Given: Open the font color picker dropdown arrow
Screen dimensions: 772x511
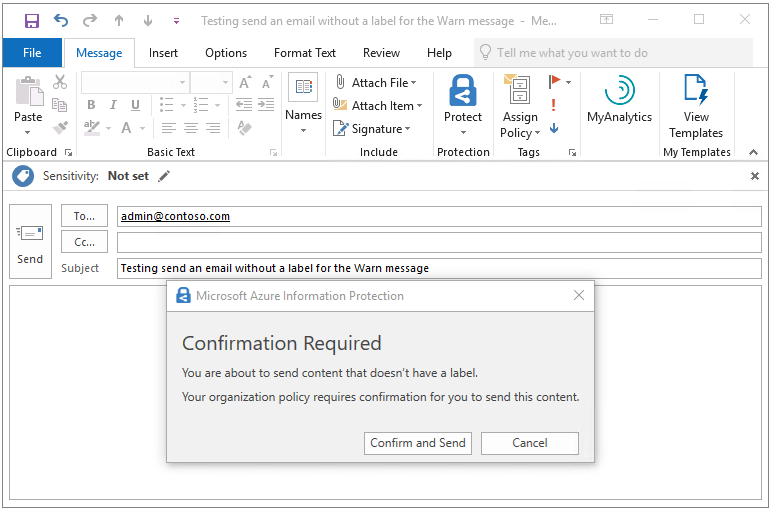Looking at the screenshot, I should coord(142,128).
